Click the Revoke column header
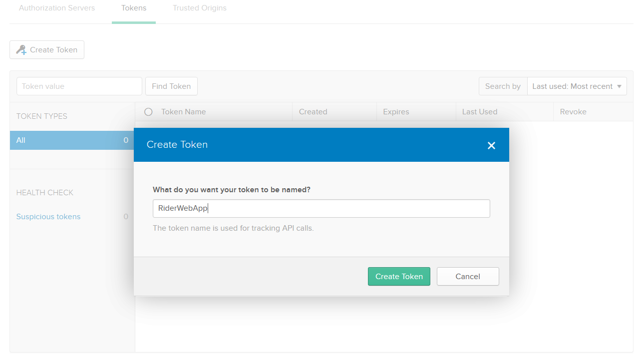Image resolution: width=644 pixels, height=362 pixels. pos(573,112)
